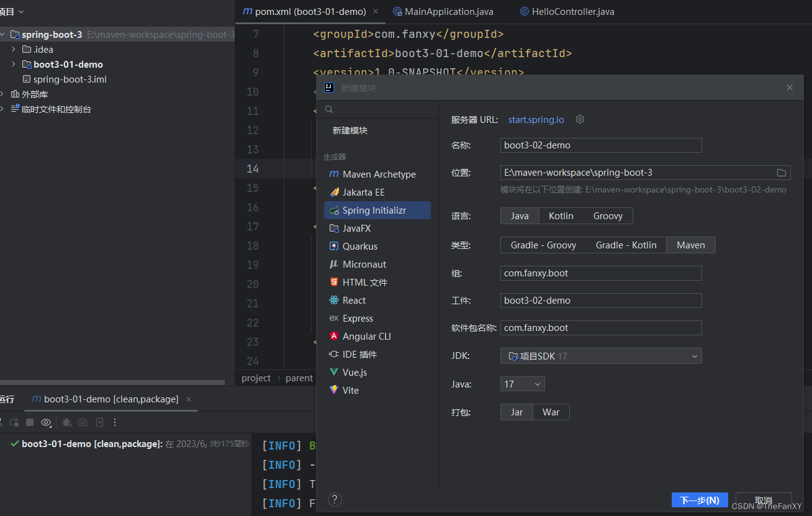The width and height of the screenshot is (812, 516).
Task: Click the gear icon beside start.spring.io
Action: point(580,119)
